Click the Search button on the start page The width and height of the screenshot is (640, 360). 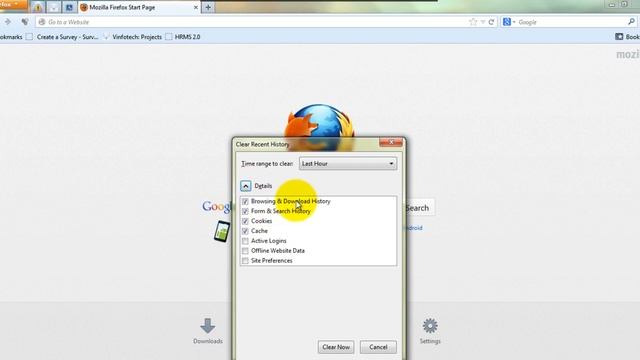419,208
